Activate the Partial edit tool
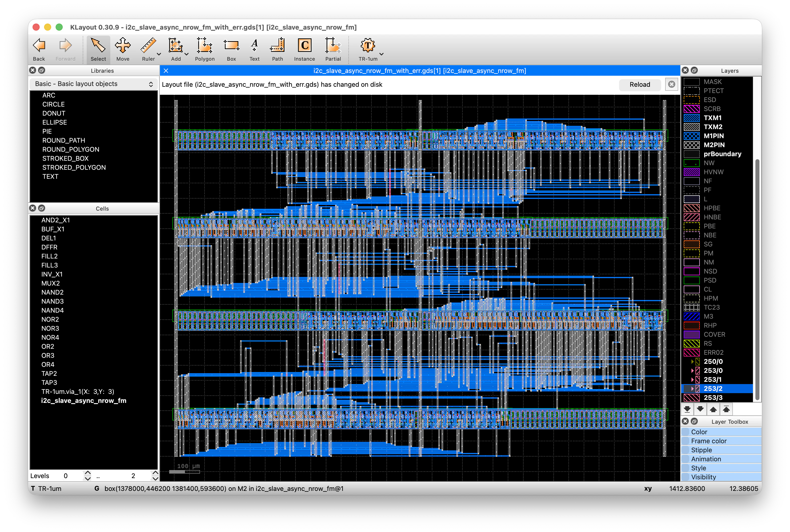The width and height of the screenshot is (790, 532). (x=333, y=49)
